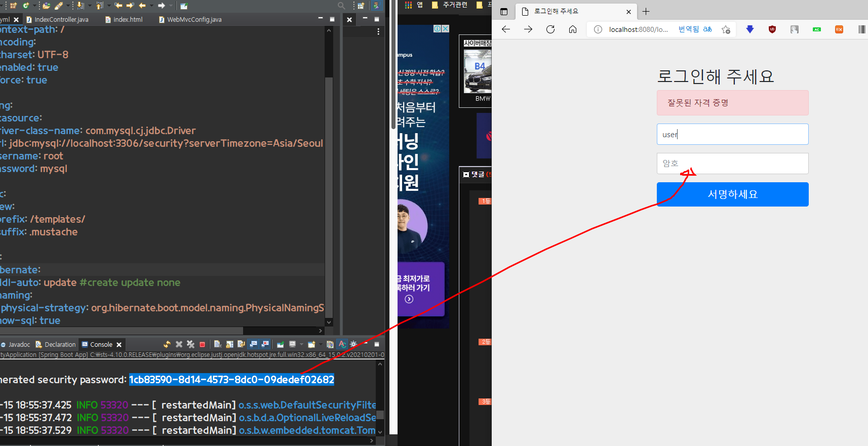The height and width of the screenshot is (446, 868).
Task: Toggle Show Console When Standard Out Changes
Action: click(x=253, y=344)
